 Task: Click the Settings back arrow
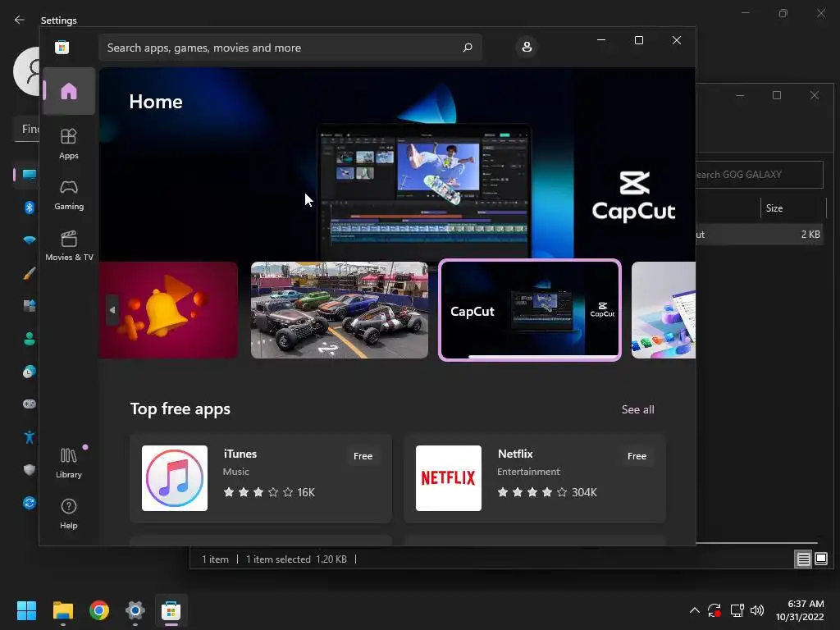[20, 20]
